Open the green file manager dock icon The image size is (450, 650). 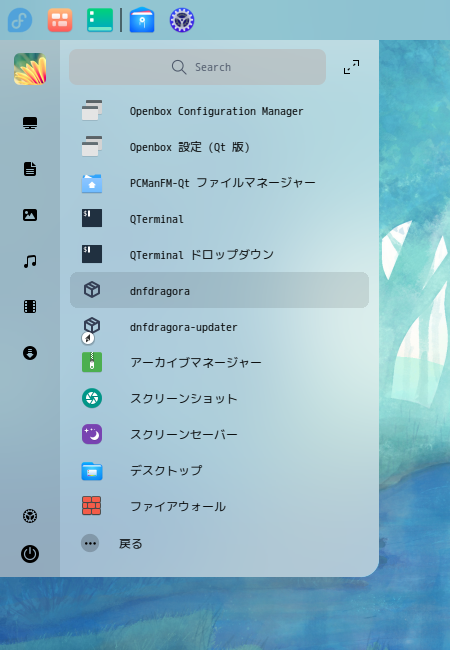100,20
